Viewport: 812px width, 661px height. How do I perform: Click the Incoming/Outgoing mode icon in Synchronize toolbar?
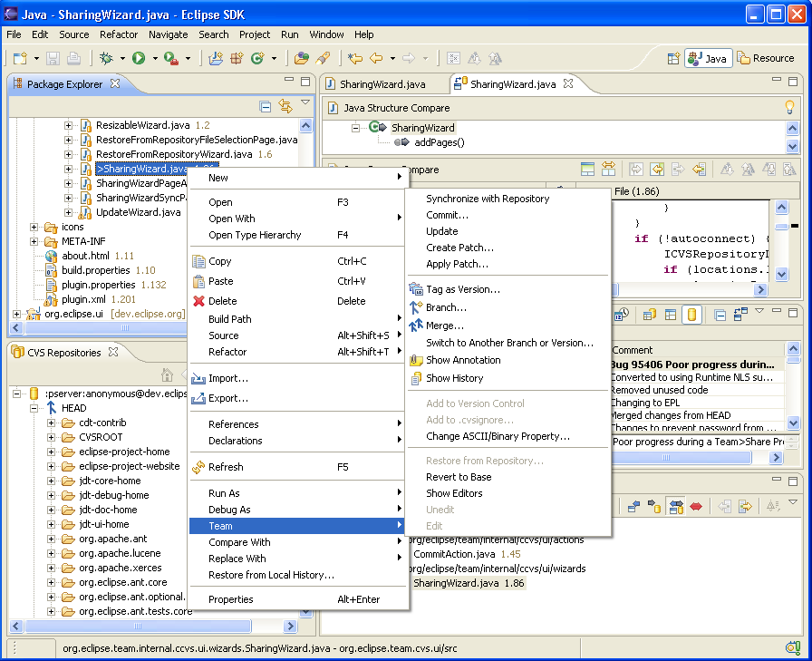coord(676,506)
